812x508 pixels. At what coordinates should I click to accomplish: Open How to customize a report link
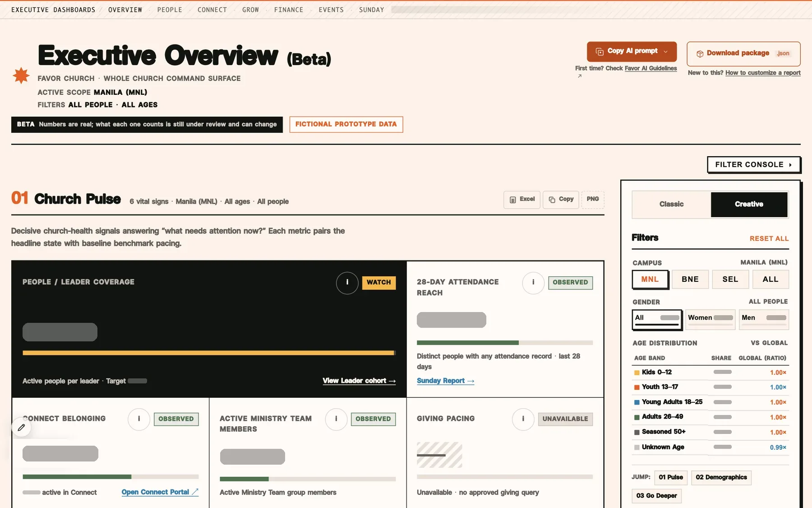click(763, 73)
